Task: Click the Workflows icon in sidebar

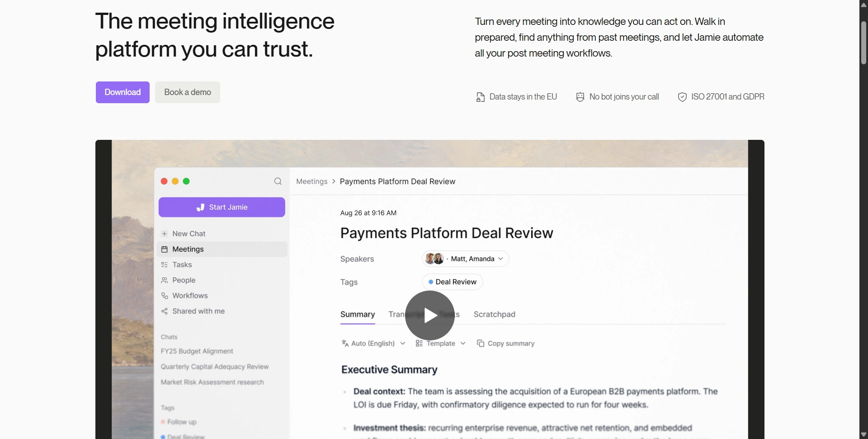Action: tap(165, 296)
